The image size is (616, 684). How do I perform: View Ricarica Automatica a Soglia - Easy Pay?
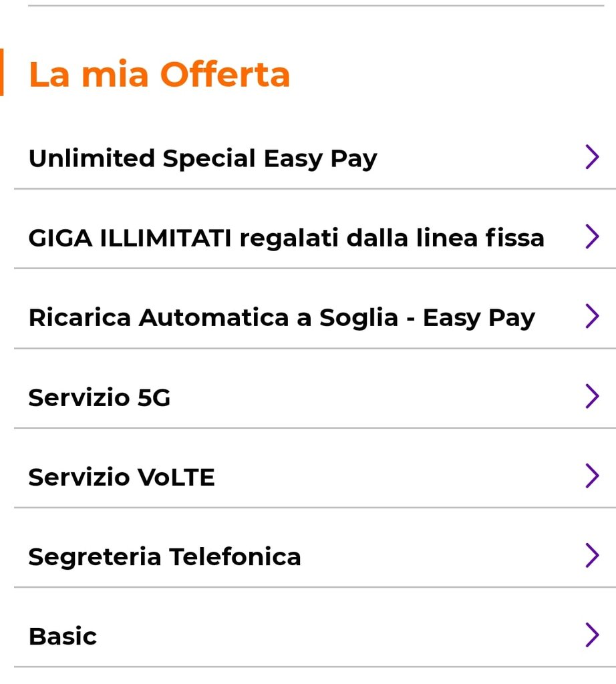point(282,317)
